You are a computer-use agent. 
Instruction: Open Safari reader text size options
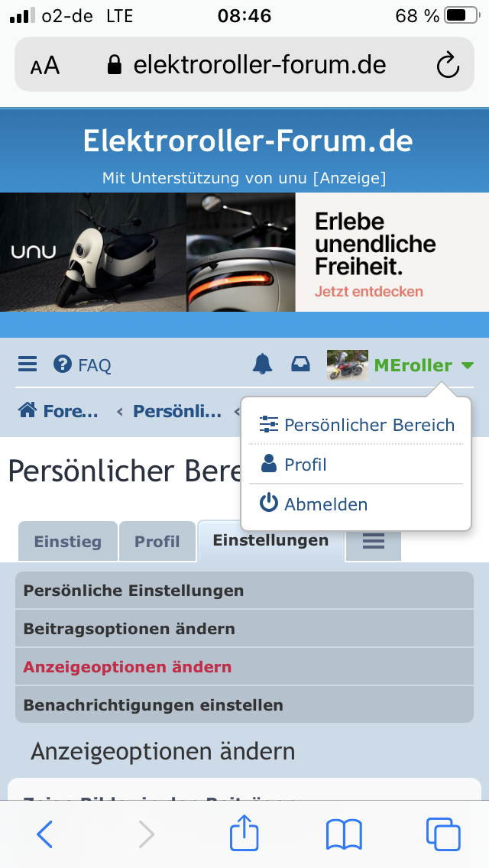(45, 66)
